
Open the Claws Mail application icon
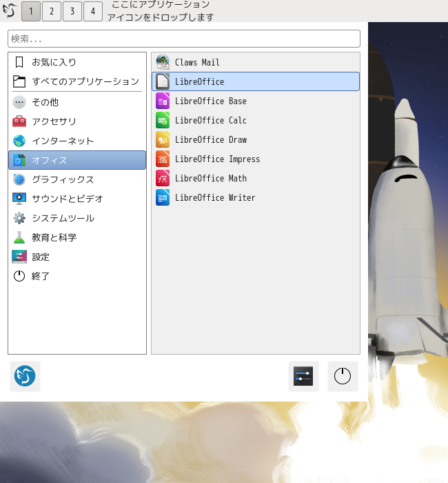[x=163, y=62]
